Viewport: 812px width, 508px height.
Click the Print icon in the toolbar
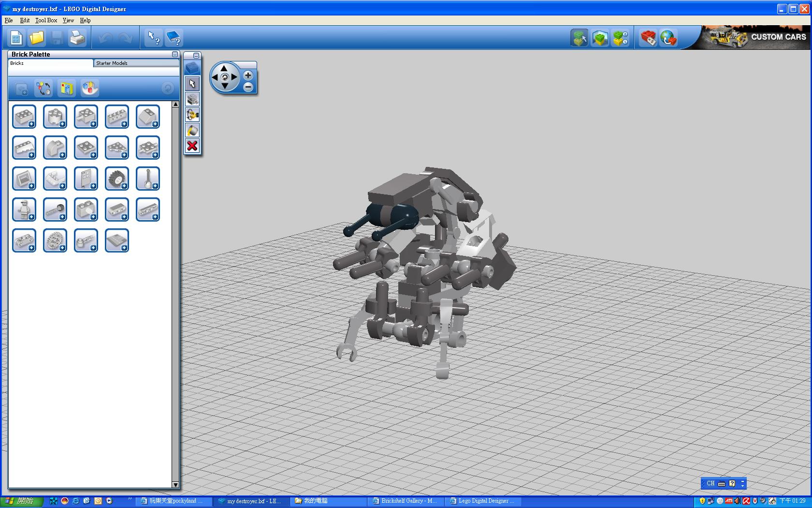coord(77,38)
